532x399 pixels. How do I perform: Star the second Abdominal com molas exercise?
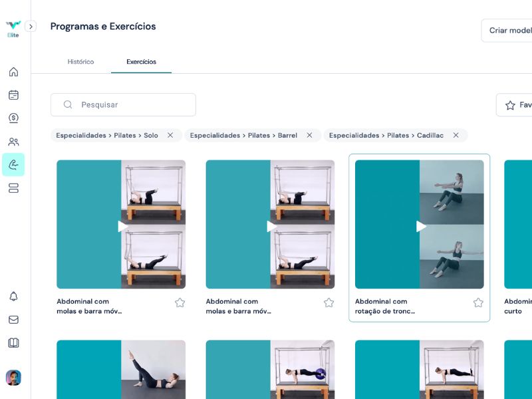(x=329, y=303)
